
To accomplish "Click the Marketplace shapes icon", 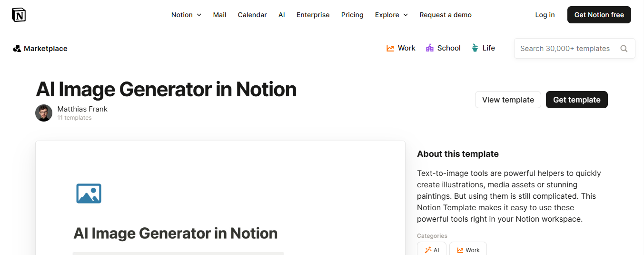I will [17, 49].
